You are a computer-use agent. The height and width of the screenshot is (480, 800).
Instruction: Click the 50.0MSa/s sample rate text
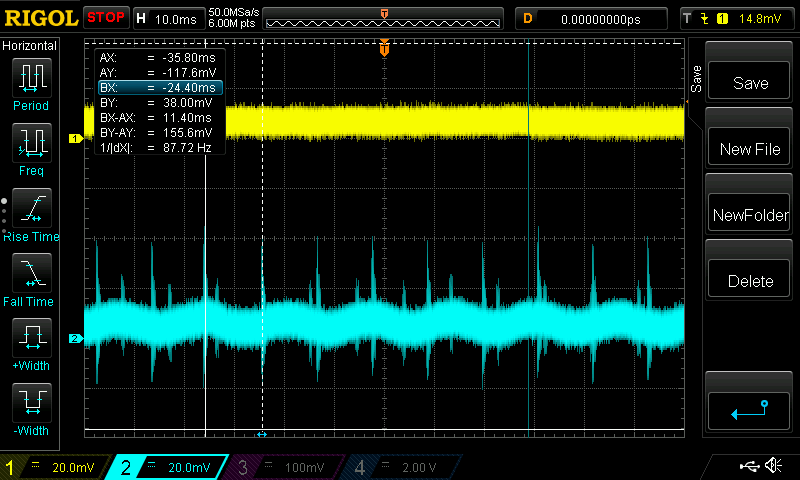234,12
